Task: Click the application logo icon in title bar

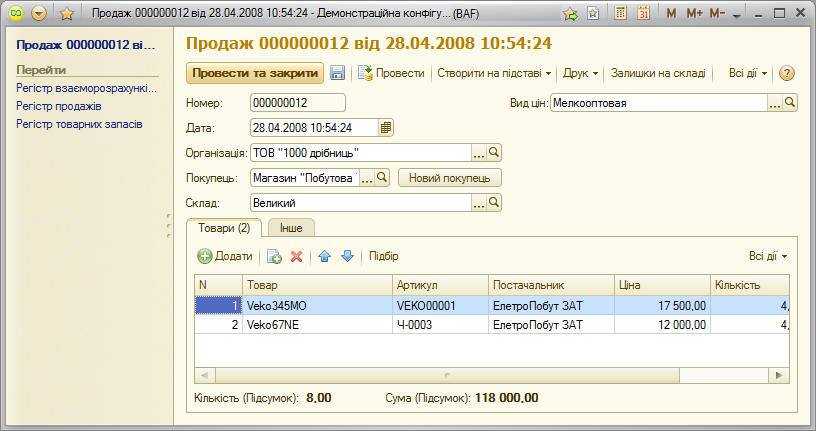Action: (x=16, y=13)
